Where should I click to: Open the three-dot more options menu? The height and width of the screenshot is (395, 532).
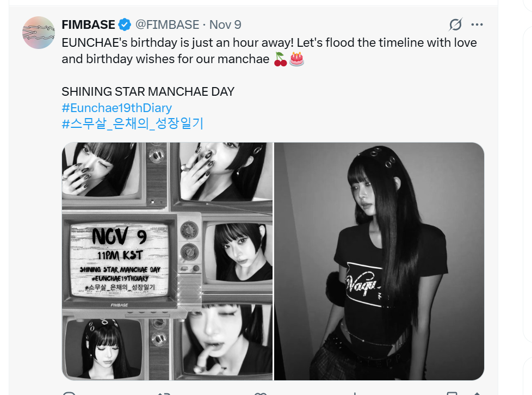tap(477, 24)
